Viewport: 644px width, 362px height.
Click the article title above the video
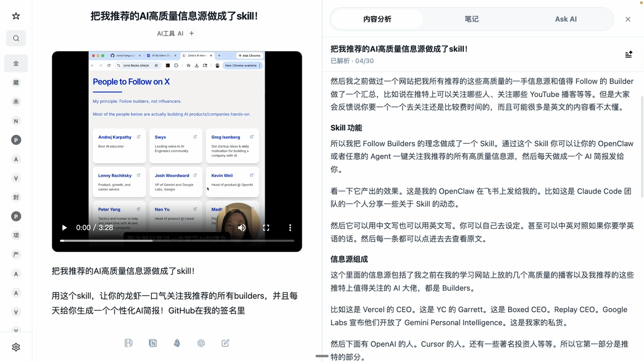tap(174, 16)
